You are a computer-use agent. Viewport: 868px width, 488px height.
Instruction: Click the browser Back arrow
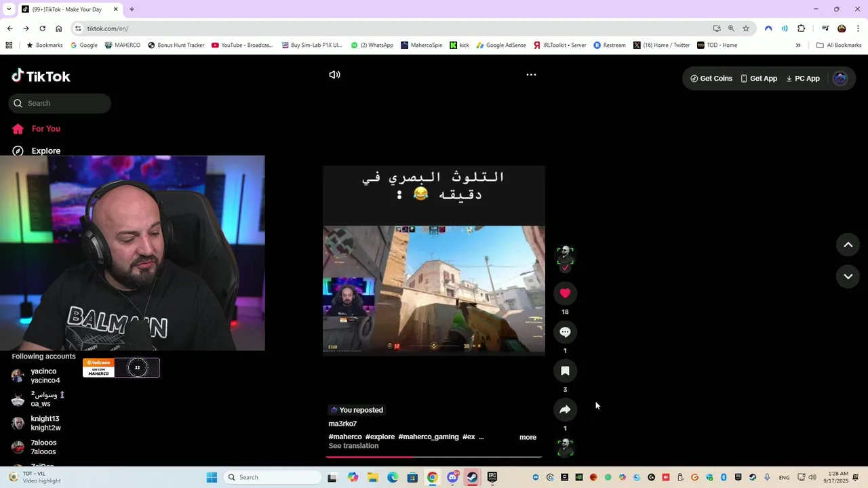(9, 28)
